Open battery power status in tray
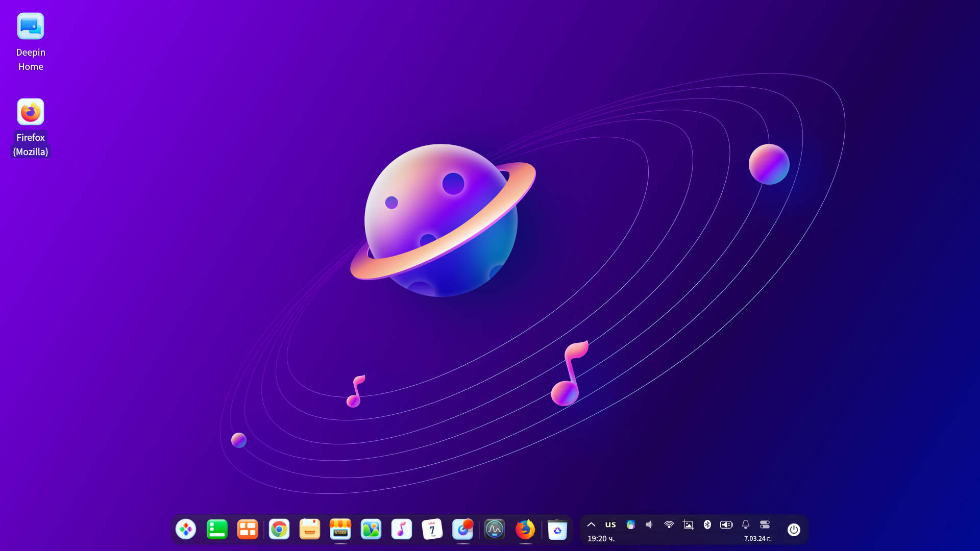The height and width of the screenshot is (551, 980). click(x=726, y=524)
